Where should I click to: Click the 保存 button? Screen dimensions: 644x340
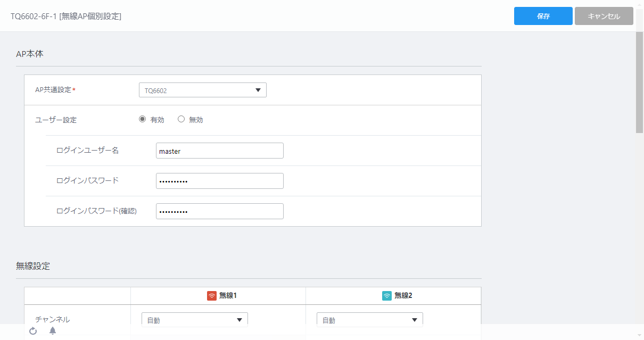pyautogui.click(x=543, y=16)
